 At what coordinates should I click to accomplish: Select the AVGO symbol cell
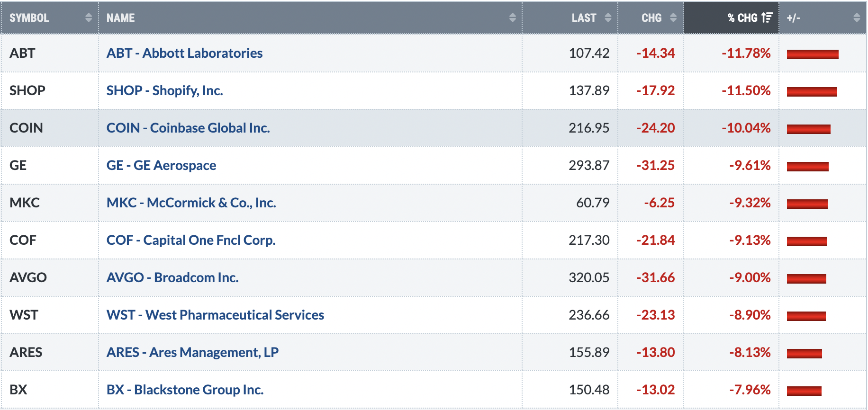(x=50, y=277)
